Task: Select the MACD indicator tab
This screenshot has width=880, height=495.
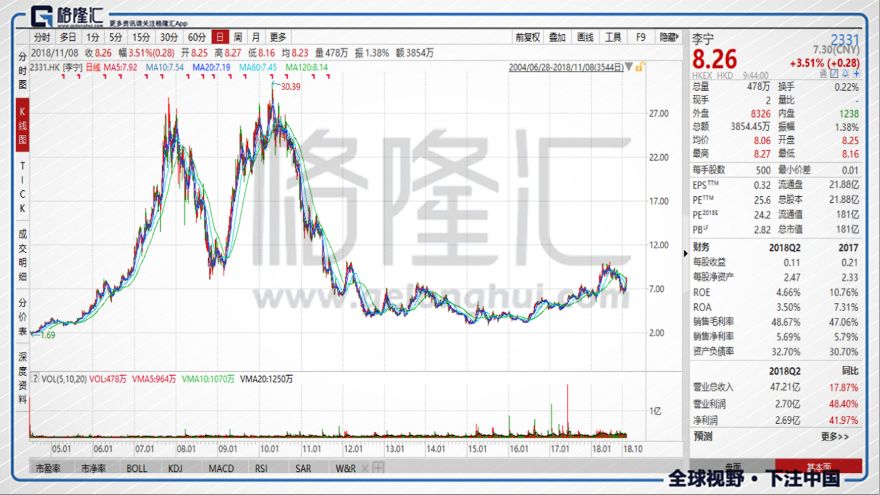Action: [221, 468]
